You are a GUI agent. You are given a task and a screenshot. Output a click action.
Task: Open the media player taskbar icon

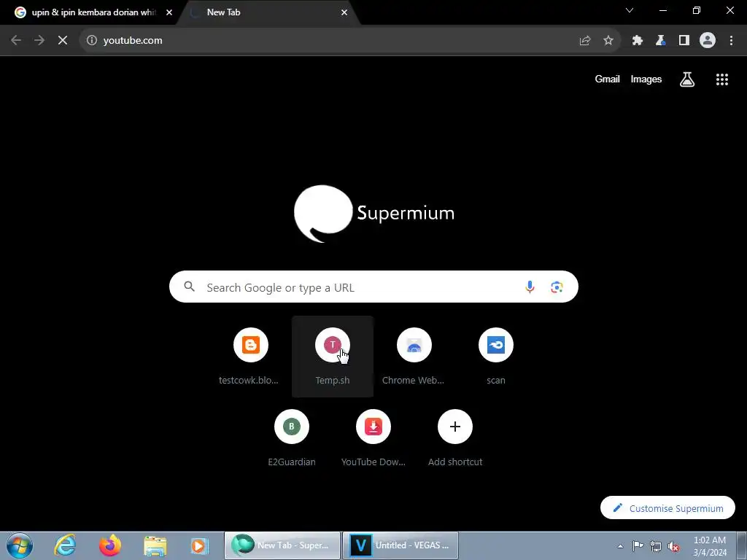(198, 545)
